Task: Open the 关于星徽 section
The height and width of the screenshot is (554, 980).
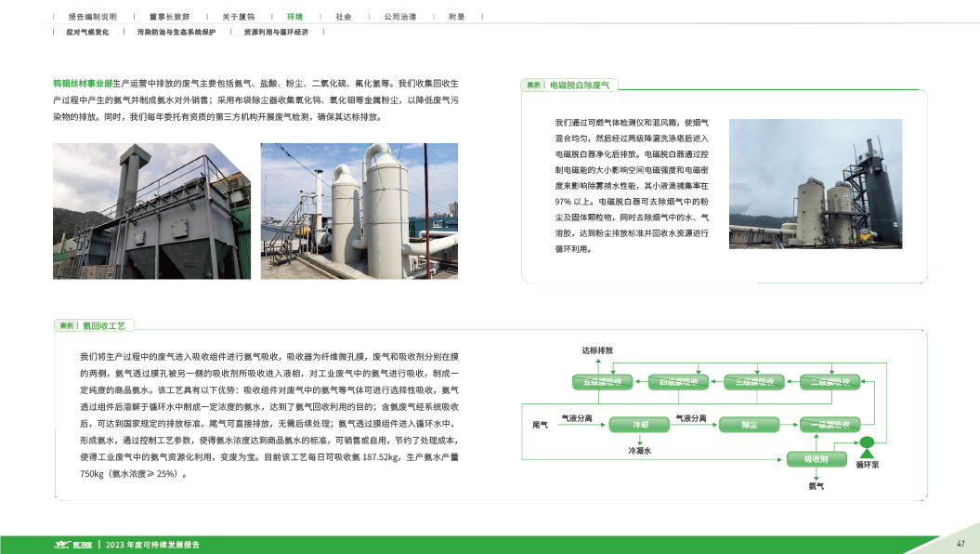Action: pyautogui.click(x=239, y=17)
